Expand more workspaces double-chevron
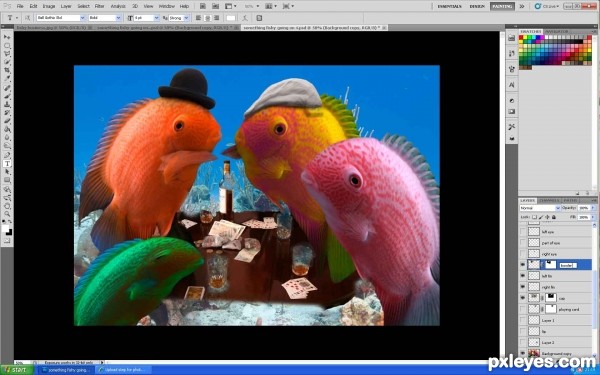The height and width of the screenshot is (375, 600). click(522, 6)
